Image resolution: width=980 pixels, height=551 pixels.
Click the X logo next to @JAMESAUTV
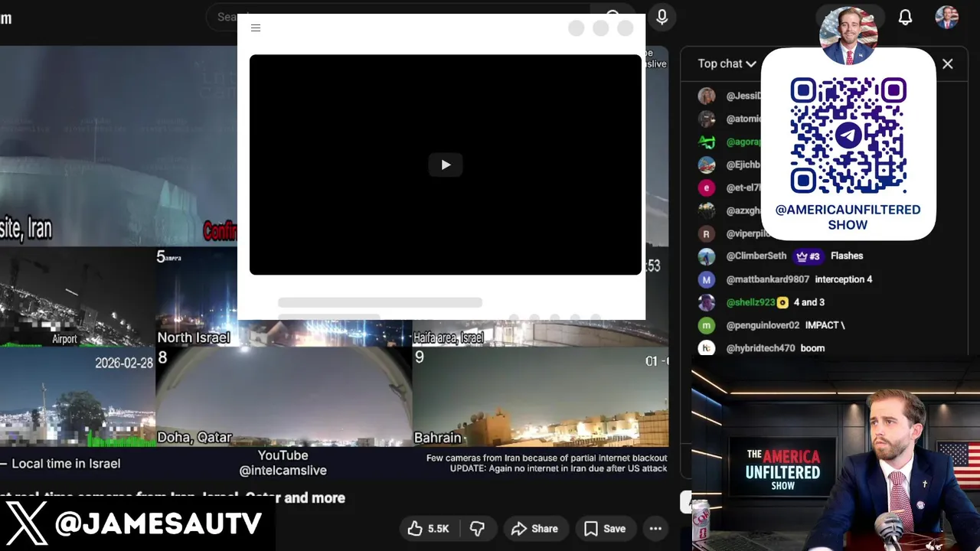[27, 523]
